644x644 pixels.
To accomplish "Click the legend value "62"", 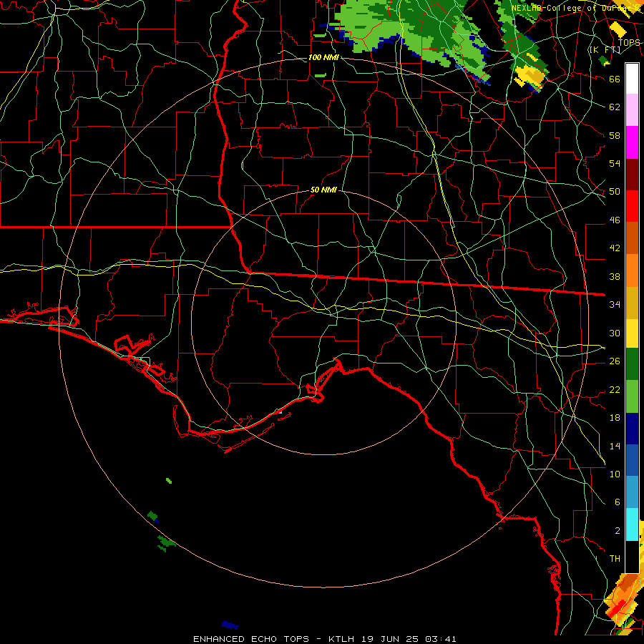I will pos(615,107).
